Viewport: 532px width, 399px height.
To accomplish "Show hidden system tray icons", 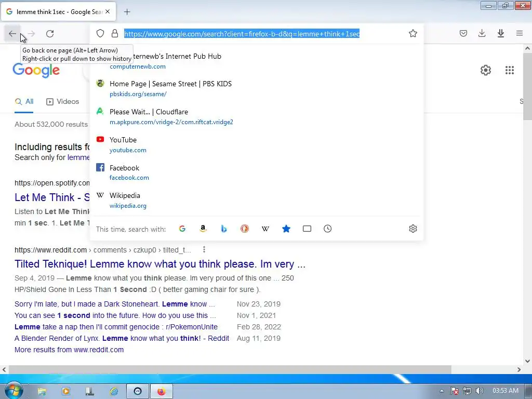I will [442, 391].
